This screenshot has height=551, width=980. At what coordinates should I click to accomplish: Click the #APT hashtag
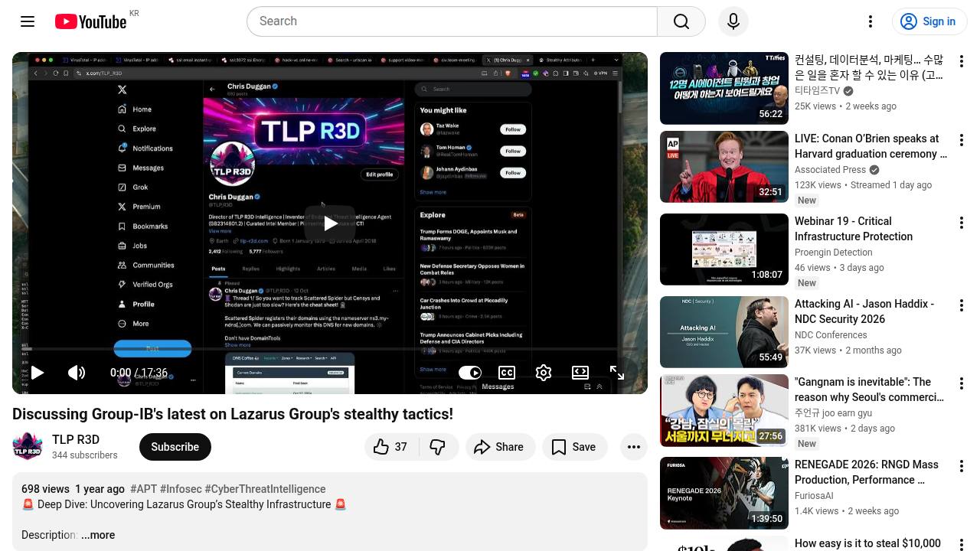pos(144,489)
